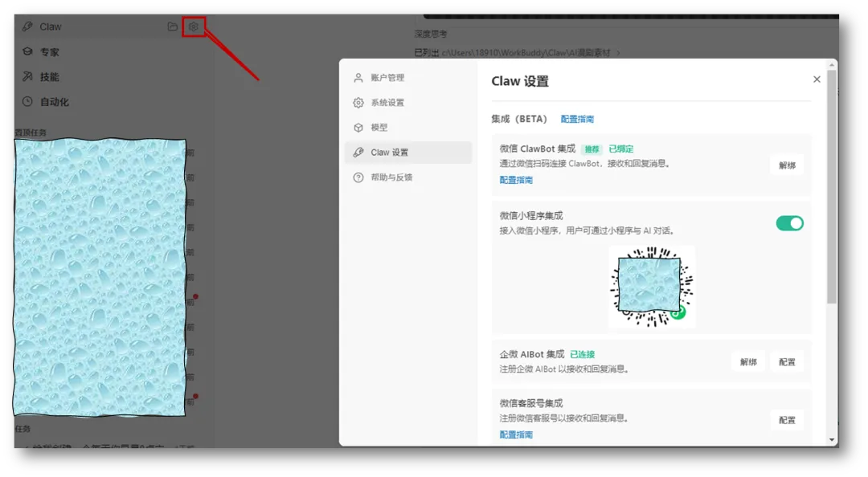Open 技能 in the left sidebar

pos(49,77)
